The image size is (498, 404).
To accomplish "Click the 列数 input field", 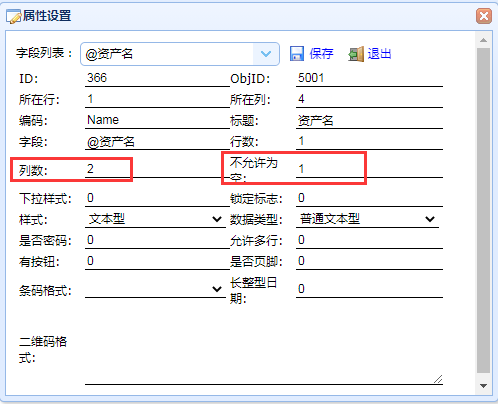I will click(157, 169).
